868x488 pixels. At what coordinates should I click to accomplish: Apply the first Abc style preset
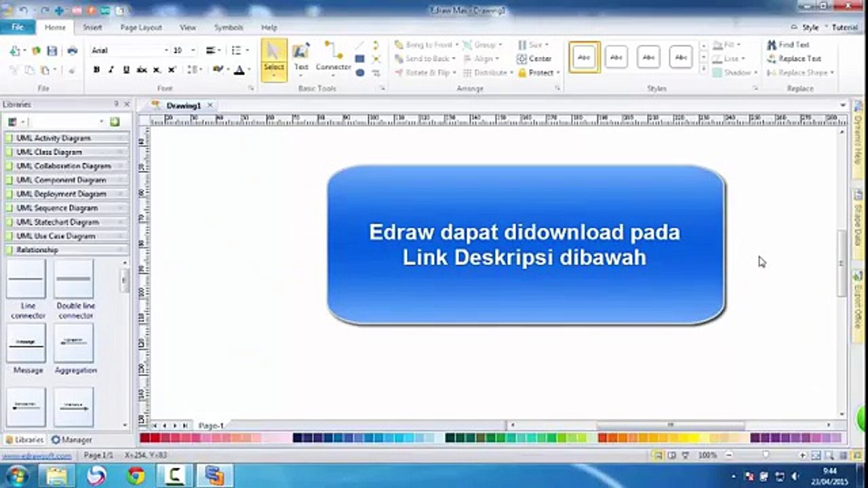click(584, 58)
